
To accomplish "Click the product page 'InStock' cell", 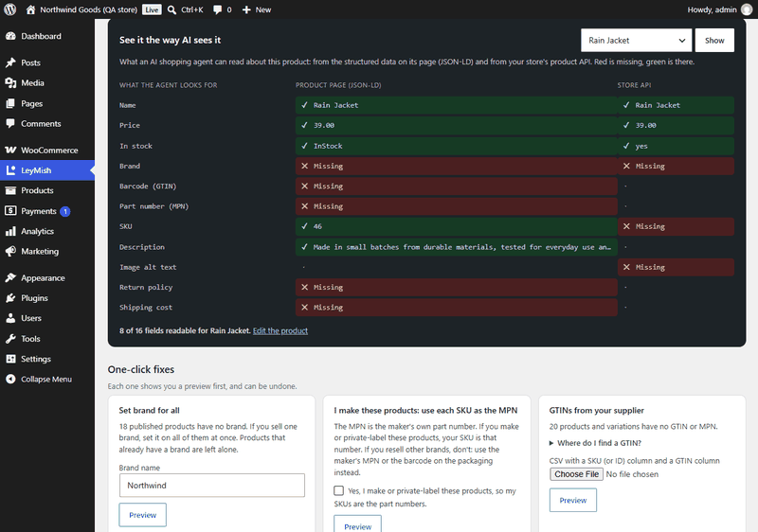I will click(457, 146).
